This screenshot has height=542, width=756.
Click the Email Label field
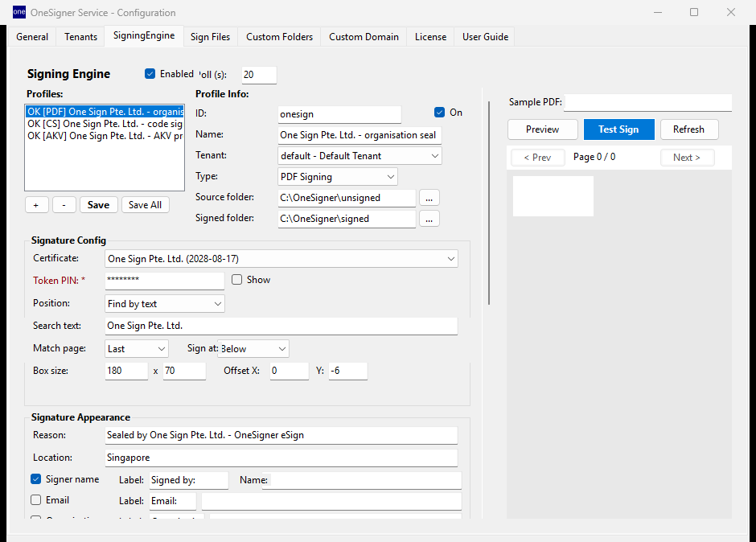[x=173, y=501]
